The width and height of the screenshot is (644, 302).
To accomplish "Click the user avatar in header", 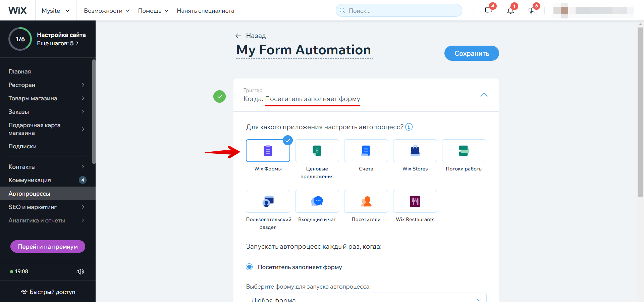I will [x=565, y=10].
